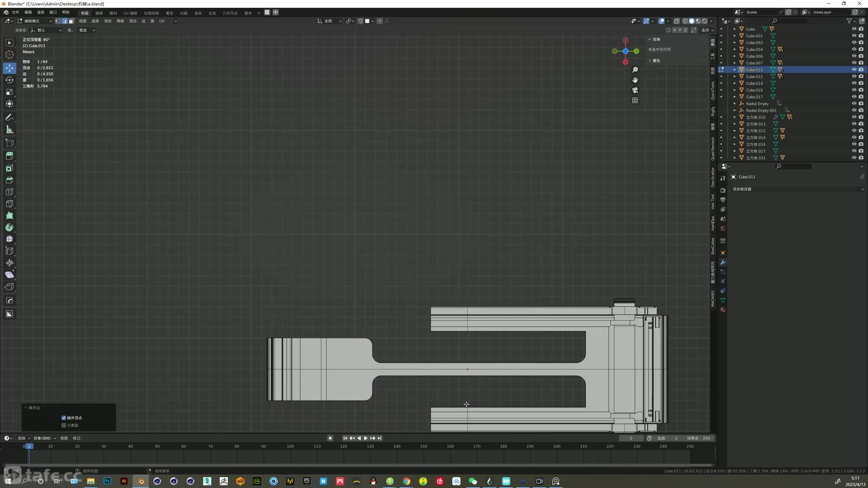Open the 默认 coordinate system dropdown
This screenshot has width=868, height=488.
[46, 30]
